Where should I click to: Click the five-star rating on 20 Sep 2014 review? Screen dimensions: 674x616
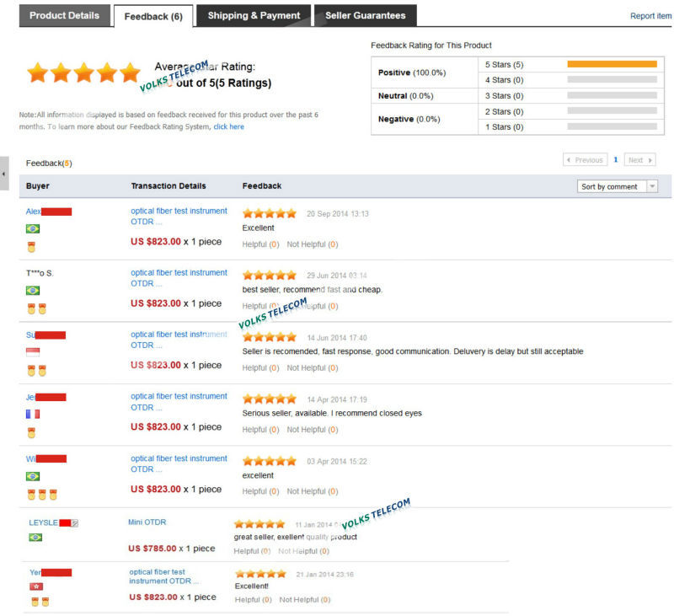tap(270, 213)
